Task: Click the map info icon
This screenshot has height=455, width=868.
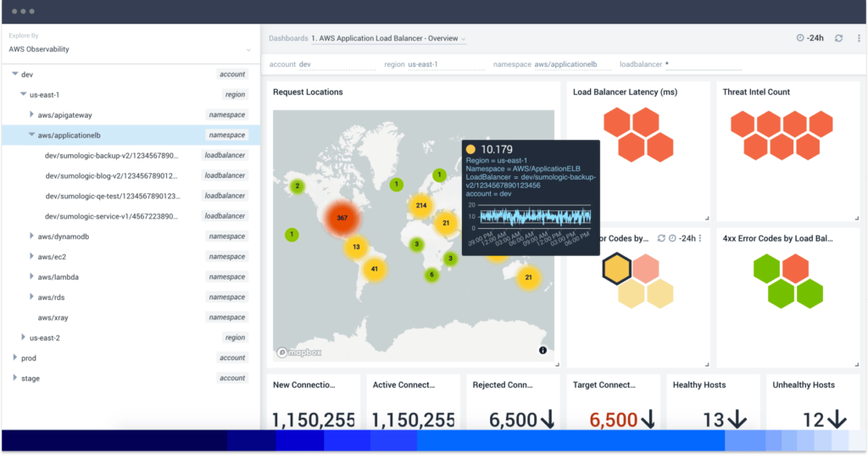Action: (x=542, y=351)
